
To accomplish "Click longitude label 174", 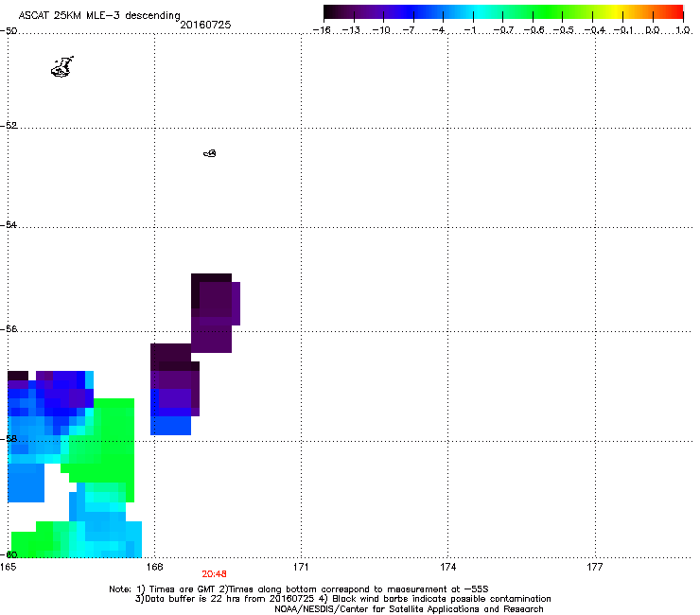I will point(447,567).
